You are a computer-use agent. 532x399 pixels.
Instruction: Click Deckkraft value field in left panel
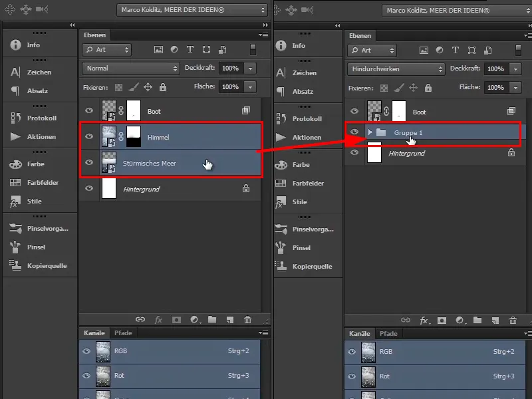tap(231, 68)
